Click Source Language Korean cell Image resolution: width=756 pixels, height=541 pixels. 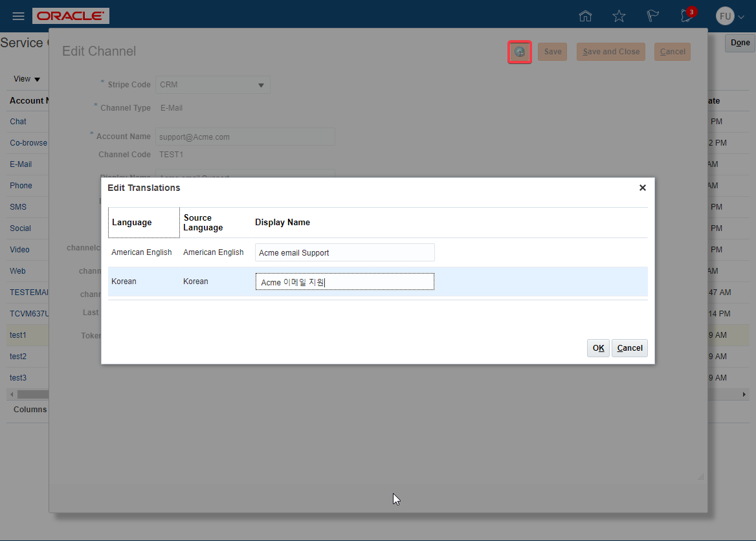tap(195, 282)
